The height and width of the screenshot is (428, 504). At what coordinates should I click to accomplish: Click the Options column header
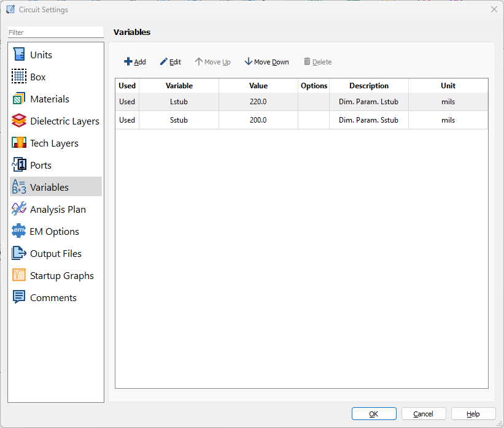pos(314,86)
